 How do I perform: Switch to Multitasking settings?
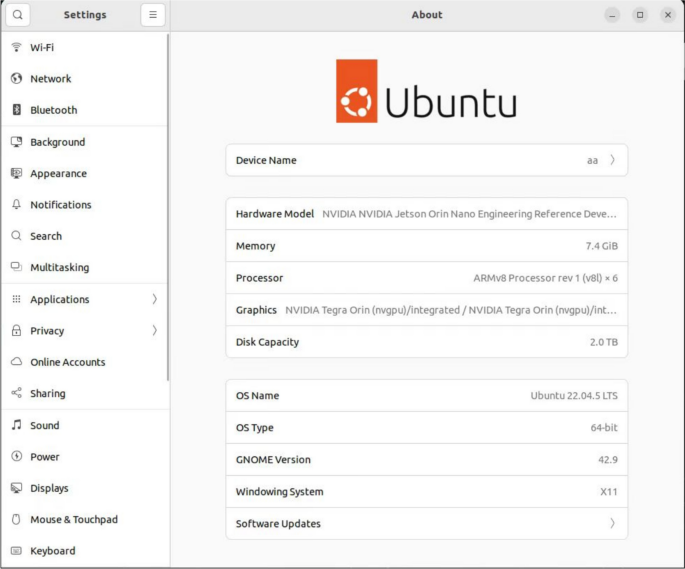pyautogui.click(x=59, y=268)
